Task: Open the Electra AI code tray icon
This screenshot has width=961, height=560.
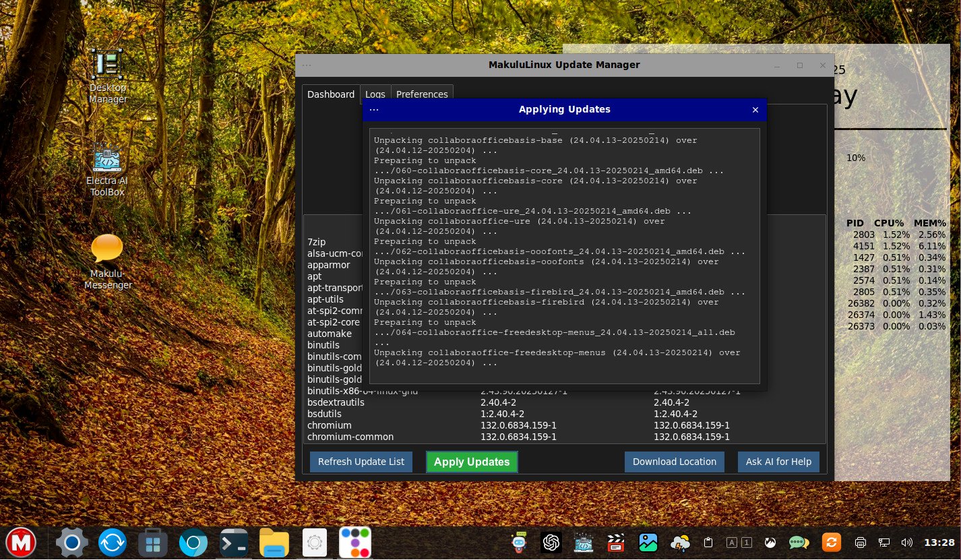Action: [x=584, y=542]
